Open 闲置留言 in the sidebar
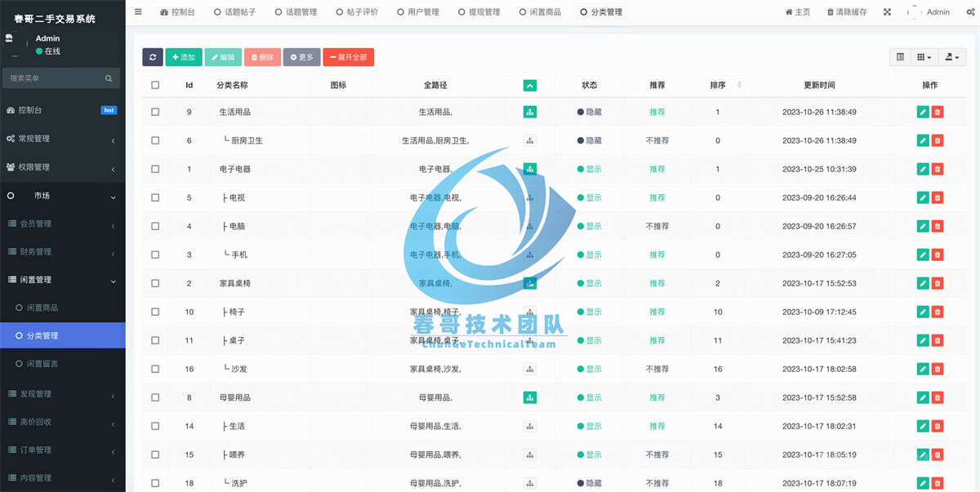Viewport: 980px width, 492px height. [x=63, y=364]
